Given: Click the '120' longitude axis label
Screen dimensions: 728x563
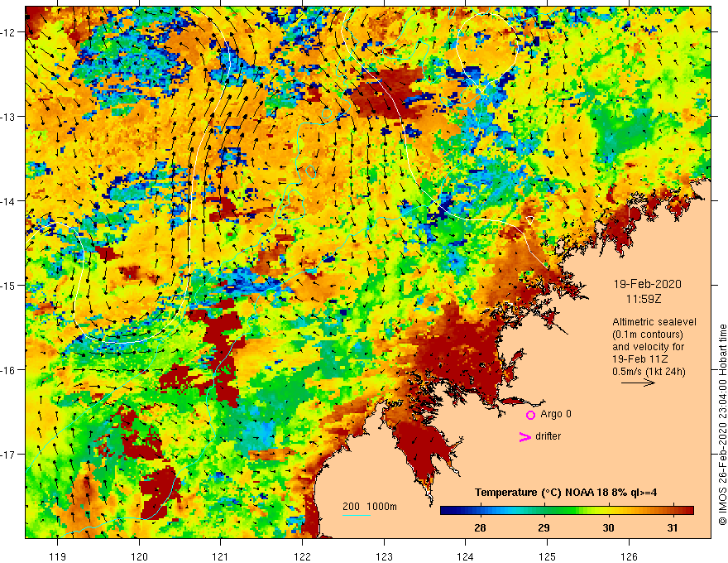Looking at the screenshot, I should (x=139, y=556).
